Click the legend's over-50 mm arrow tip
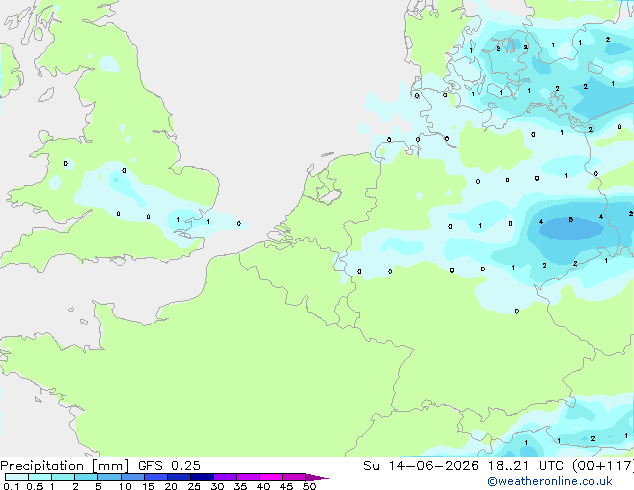The width and height of the screenshot is (634, 490). (x=317, y=477)
